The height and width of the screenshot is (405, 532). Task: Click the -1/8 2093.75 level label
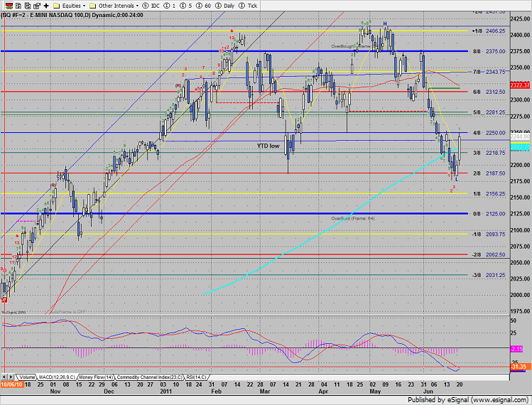[x=489, y=234]
